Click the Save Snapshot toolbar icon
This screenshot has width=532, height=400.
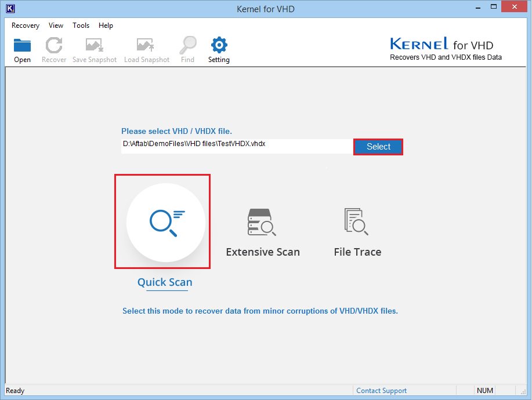point(95,45)
